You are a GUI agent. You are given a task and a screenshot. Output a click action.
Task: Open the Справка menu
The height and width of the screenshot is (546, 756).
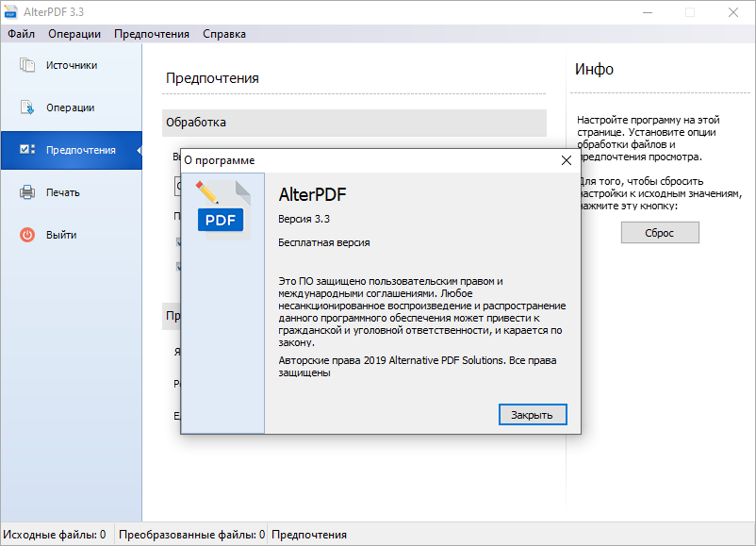click(224, 34)
